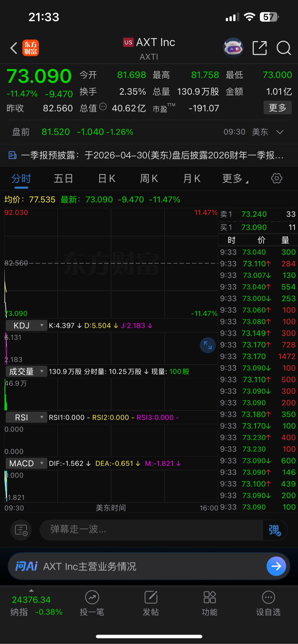Image resolution: width=298 pixels, height=644 pixels.
Task: Open the RSI indicator dropdown
Action: pyautogui.click(x=26, y=417)
